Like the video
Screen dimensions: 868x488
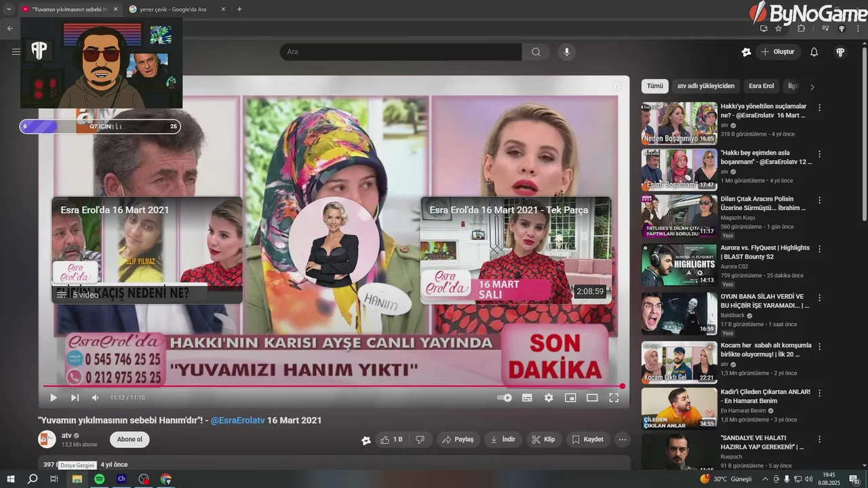click(391, 440)
